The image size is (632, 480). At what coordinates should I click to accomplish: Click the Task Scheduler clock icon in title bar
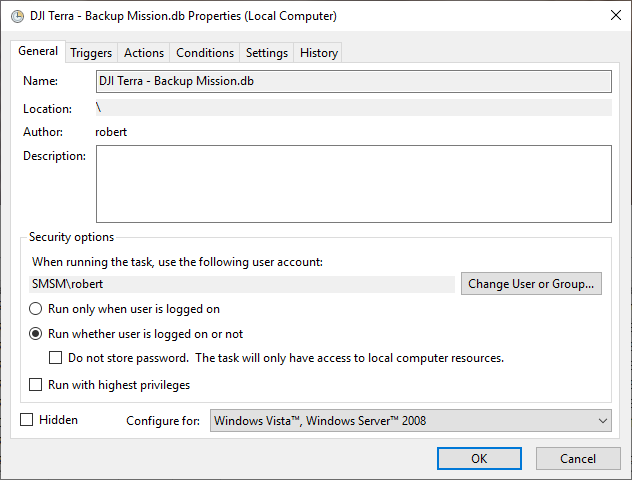pos(17,17)
